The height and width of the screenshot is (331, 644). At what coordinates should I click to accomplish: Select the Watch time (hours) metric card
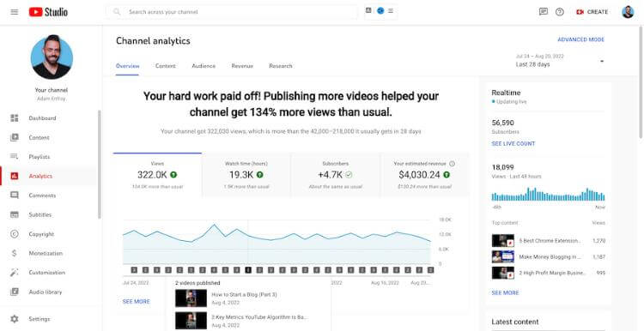[x=246, y=175]
